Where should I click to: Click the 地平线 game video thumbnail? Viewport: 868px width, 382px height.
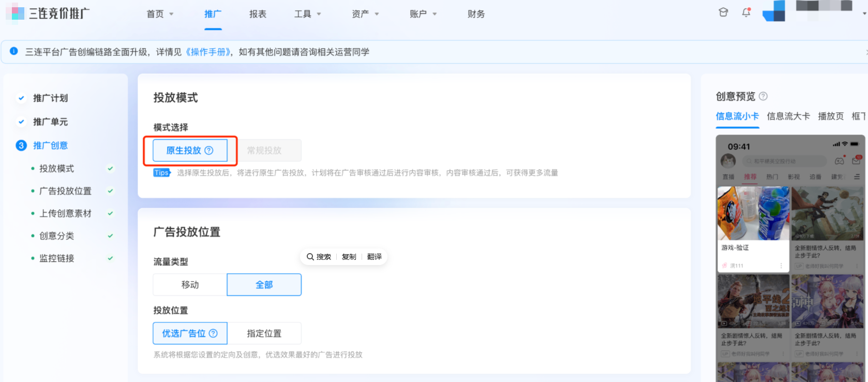[x=754, y=301]
